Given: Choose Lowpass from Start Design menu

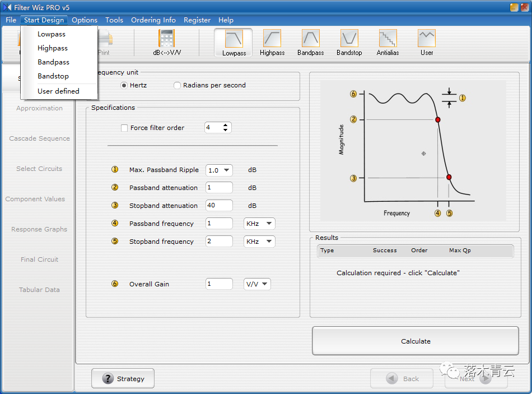Looking at the screenshot, I should click(x=52, y=34).
